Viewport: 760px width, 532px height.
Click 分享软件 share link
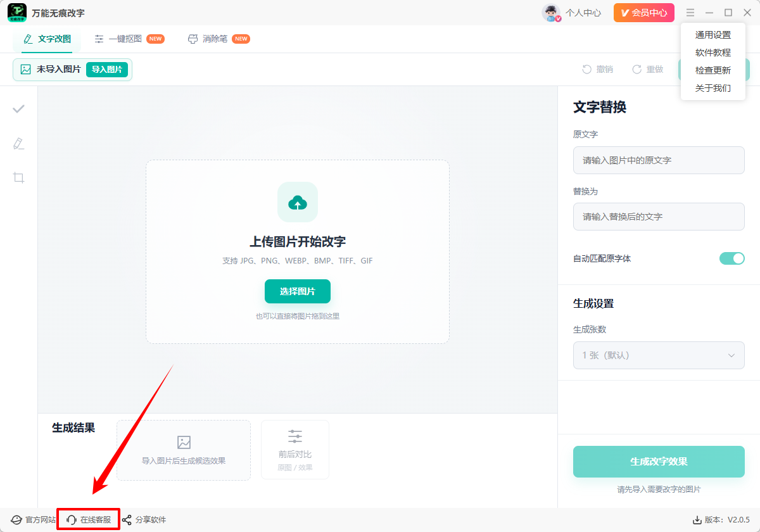[144, 520]
